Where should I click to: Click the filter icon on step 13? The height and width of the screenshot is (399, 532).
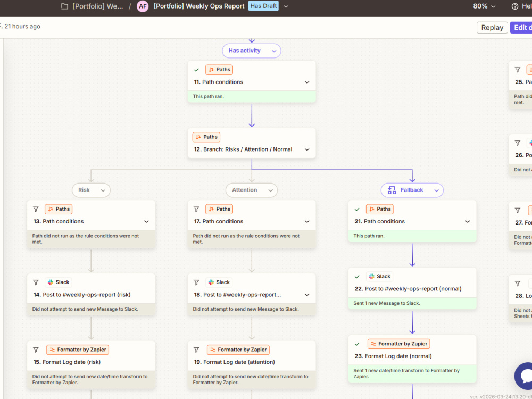pyautogui.click(x=36, y=209)
